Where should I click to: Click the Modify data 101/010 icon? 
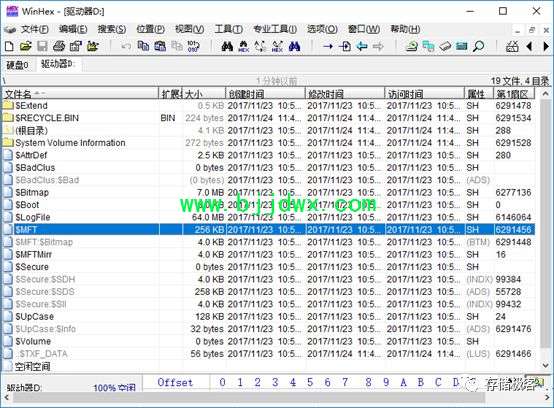(x=193, y=46)
